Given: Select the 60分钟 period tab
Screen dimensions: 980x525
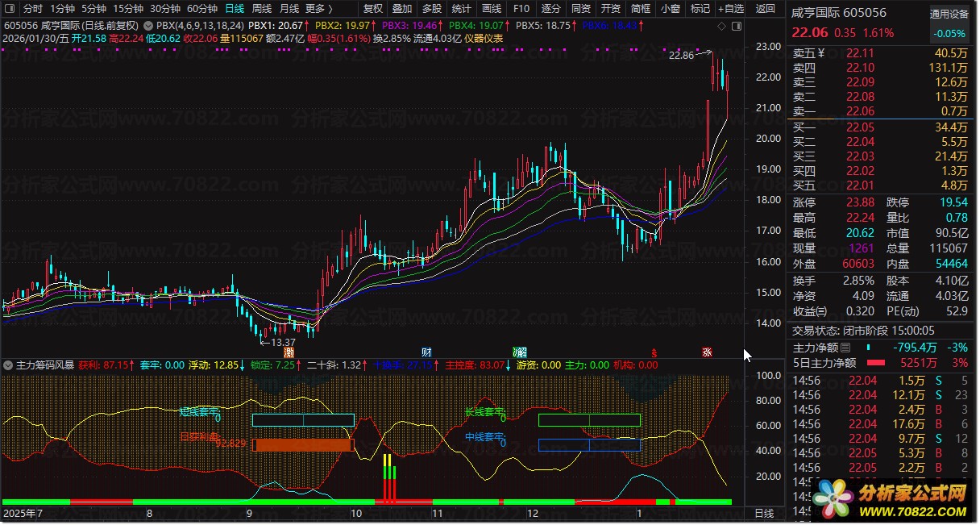Looking at the screenshot, I should click(201, 9).
